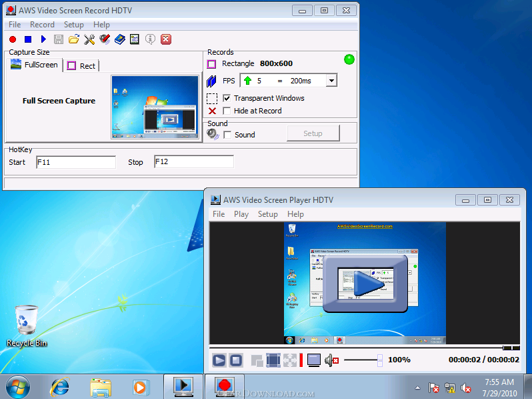
Task: Play video in the Player window
Action: click(219, 360)
